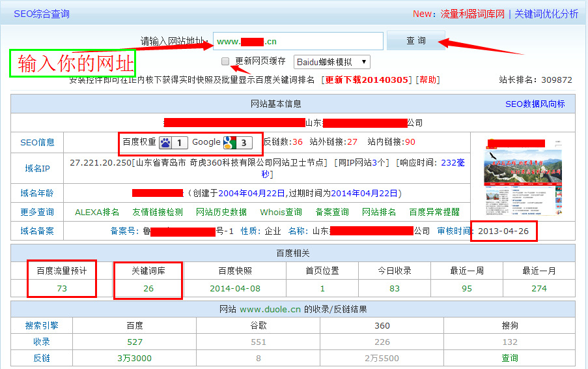The width and height of the screenshot is (588, 369).
Task: Open the 帮助 help link
Action: pyautogui.click(x=428, y=80)
